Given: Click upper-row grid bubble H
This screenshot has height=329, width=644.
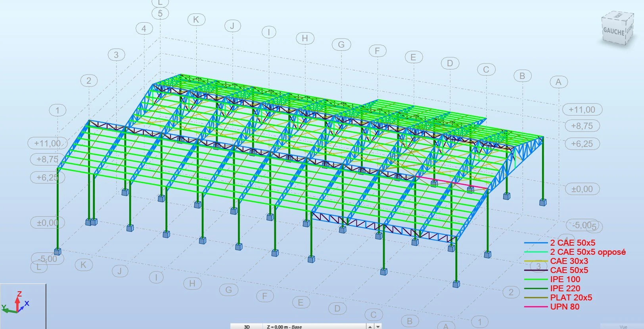Looking at the screenshot, I should [x=305, y=38].
